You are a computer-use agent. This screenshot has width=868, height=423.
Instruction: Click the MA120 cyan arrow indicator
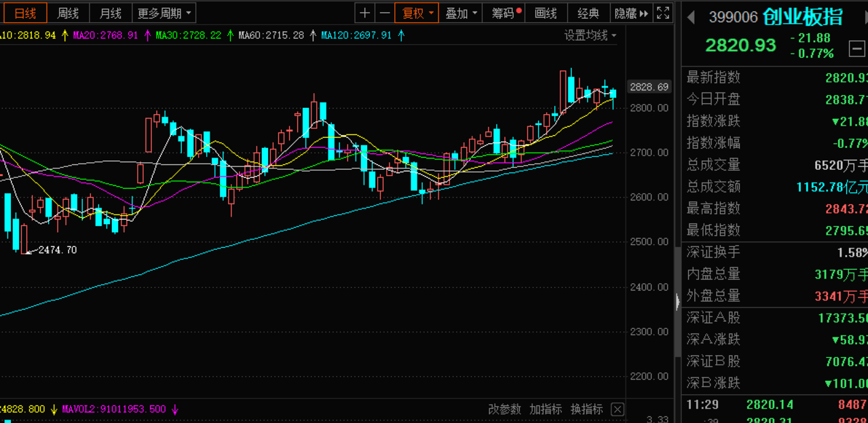tap(401, 35)
